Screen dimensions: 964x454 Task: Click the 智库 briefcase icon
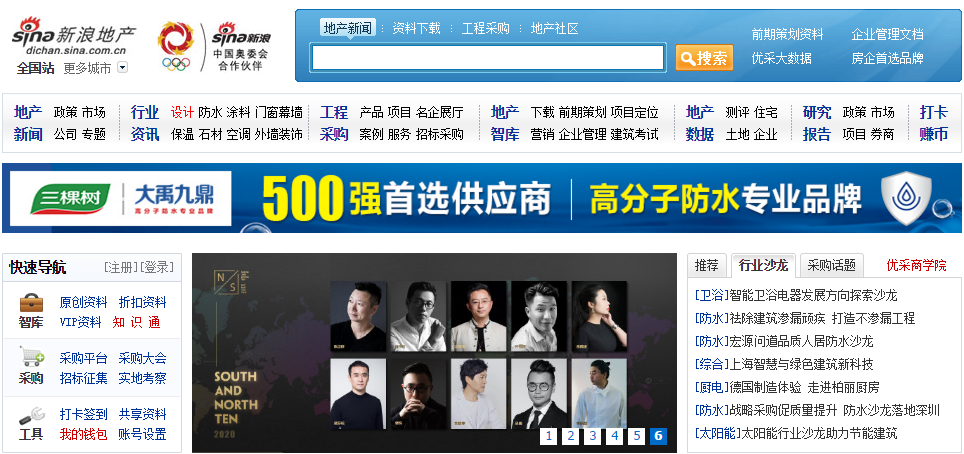pos(31,302)
